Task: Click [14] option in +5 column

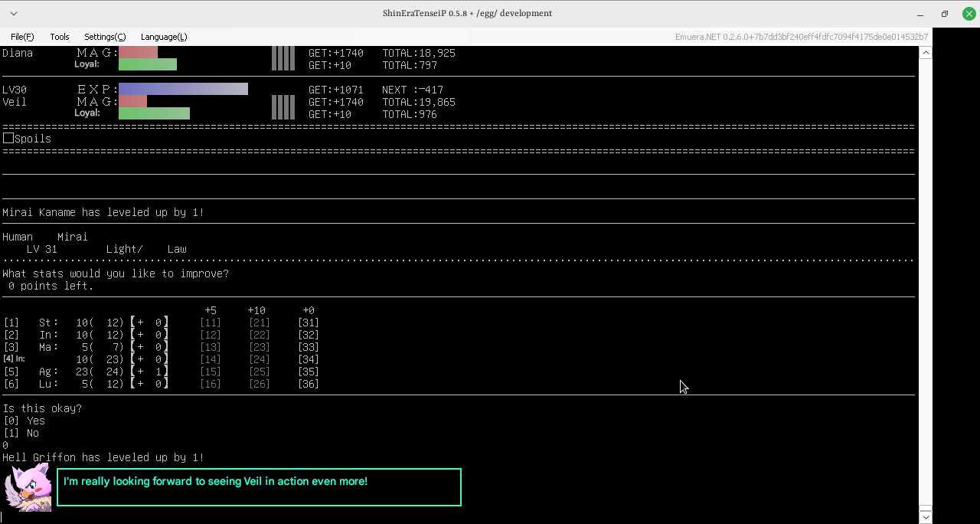Action: click(x=211, y=359)
